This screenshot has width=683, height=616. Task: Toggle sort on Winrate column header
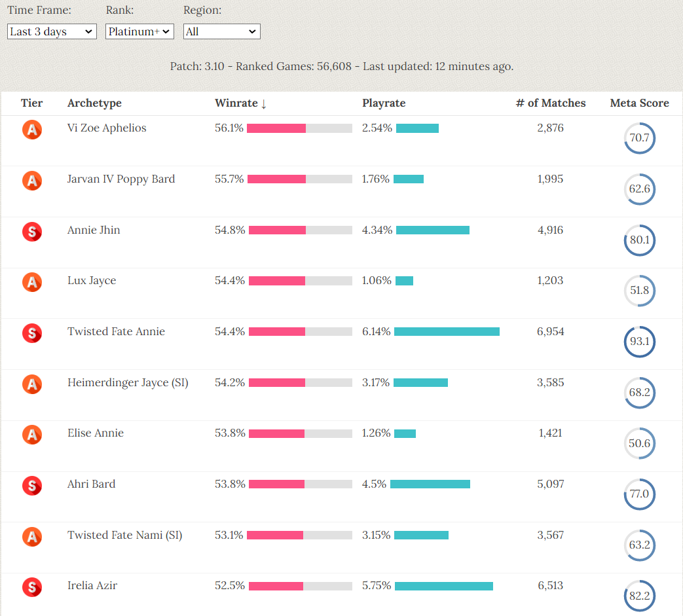pos(240,103)
